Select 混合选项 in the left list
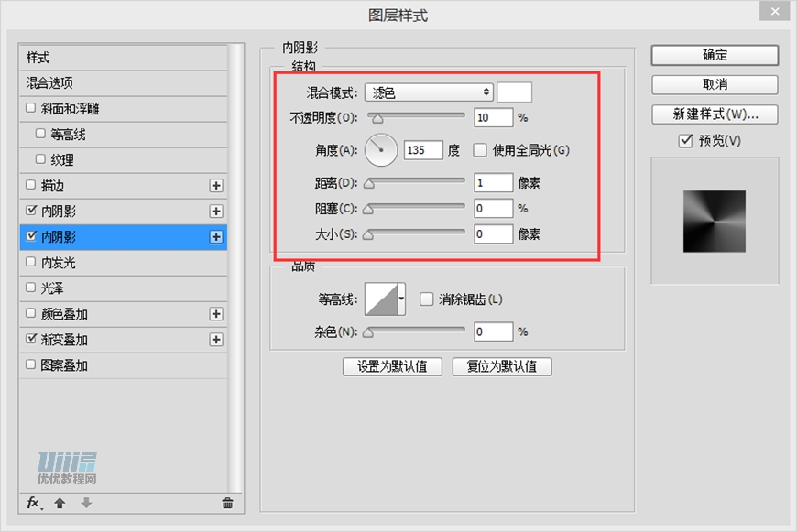Image resolution: width=797 pixels, height=532 pixels. [x=123, y=83]
